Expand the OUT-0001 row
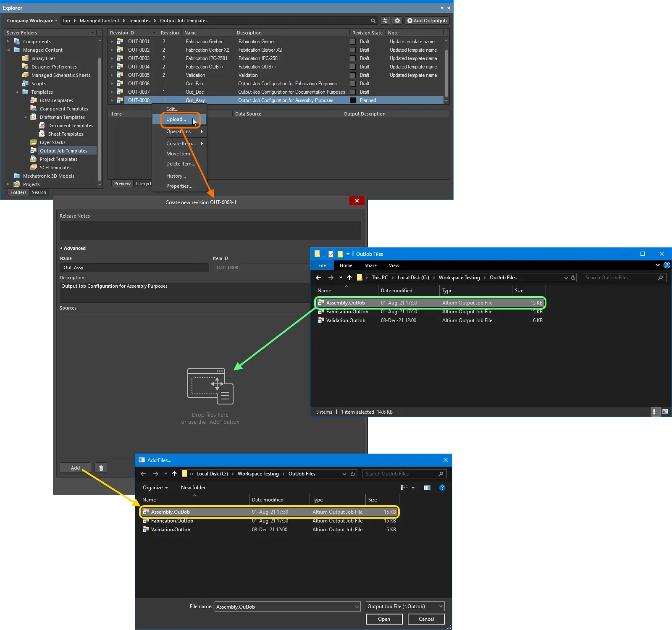Image resolution: width=672 pixels, height=630 pixels. (112, 42)
